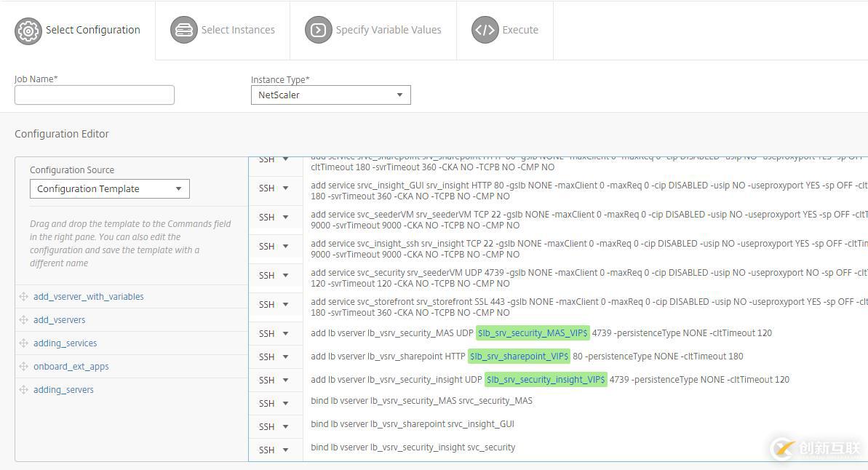
Task: Grab the drag handle next to onboard_ext_apps
Action: click(x=24, y=367)
